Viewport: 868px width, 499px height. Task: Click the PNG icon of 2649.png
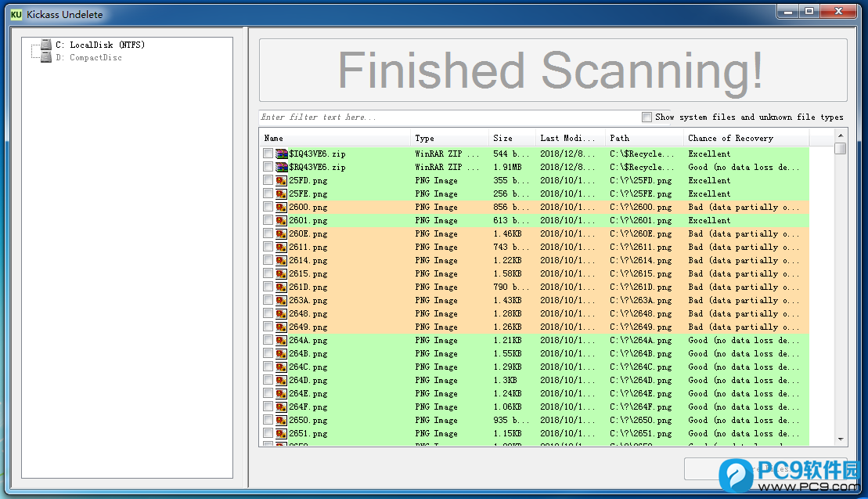(282, 327)
